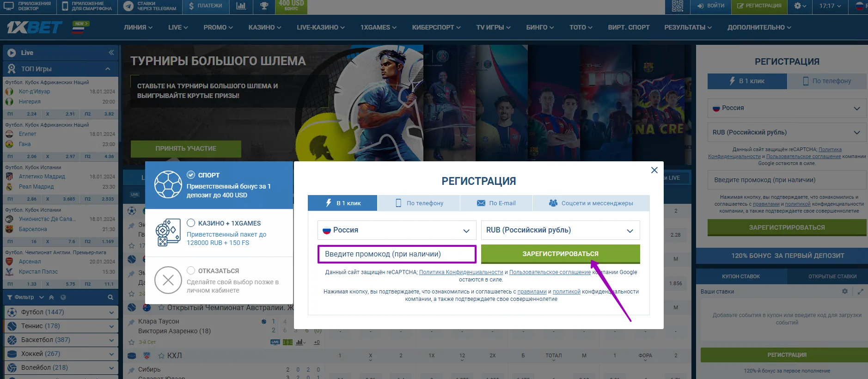Open the LIVE broadcast icon for Таусон match

click(x=275, y=342)
